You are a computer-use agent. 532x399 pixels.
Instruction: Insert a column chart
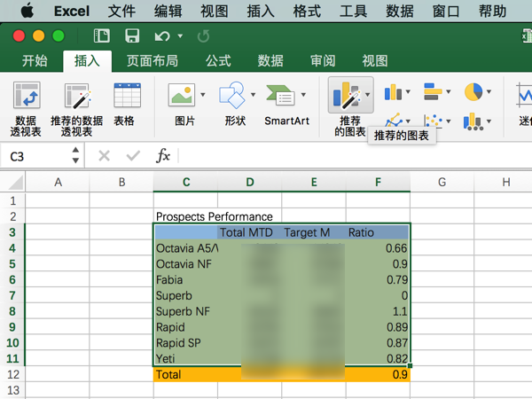(393, 91)
